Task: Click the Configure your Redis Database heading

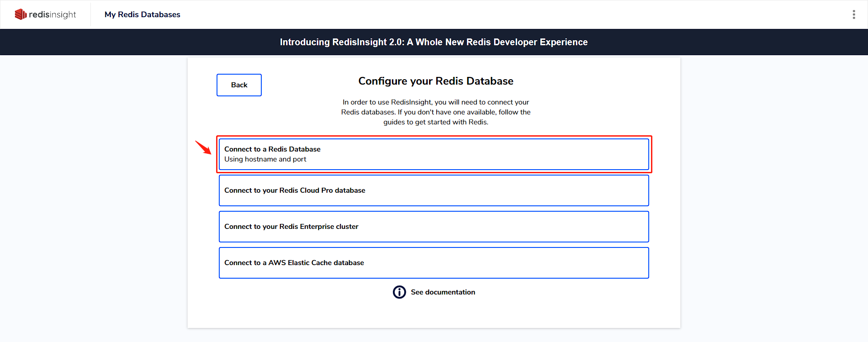Action: [x=436, y=81]
